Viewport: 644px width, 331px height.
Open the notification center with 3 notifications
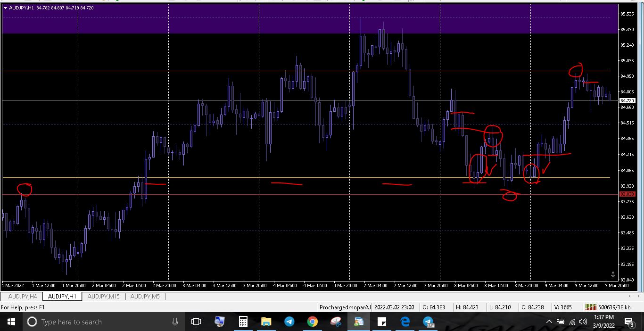click(x=629, y=322)
